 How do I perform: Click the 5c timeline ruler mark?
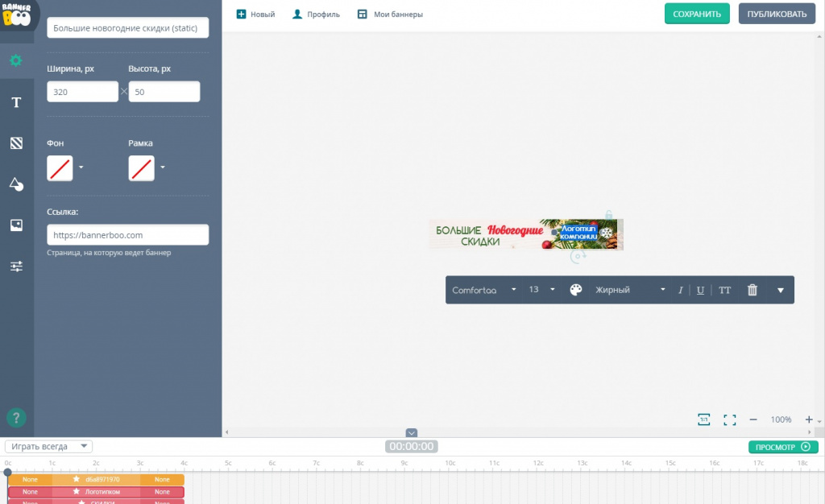(228, 463)
